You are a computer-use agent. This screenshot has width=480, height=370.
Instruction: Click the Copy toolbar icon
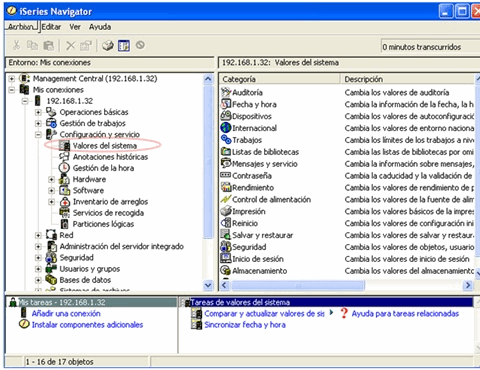32,45
